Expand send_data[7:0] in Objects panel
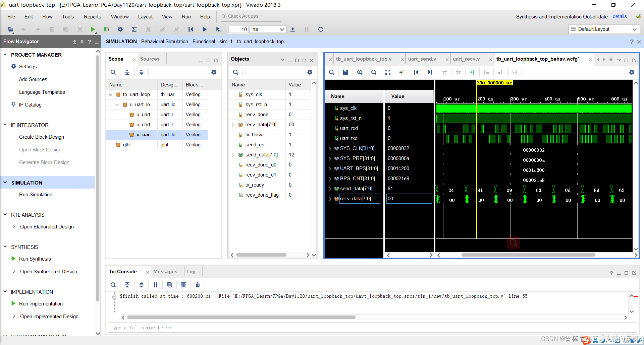This screenshot has height=345, width=644. coord(233,155)
